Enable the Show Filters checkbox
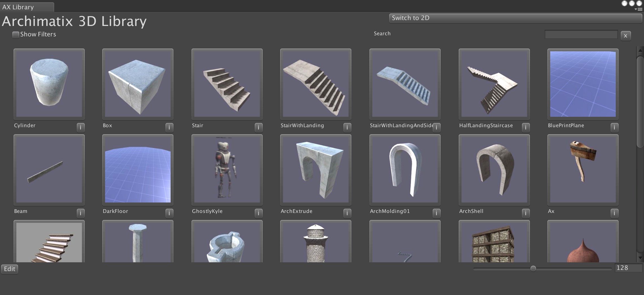Image resolution: width=644 pixels, height=295 pixels. tap(16, 34)
